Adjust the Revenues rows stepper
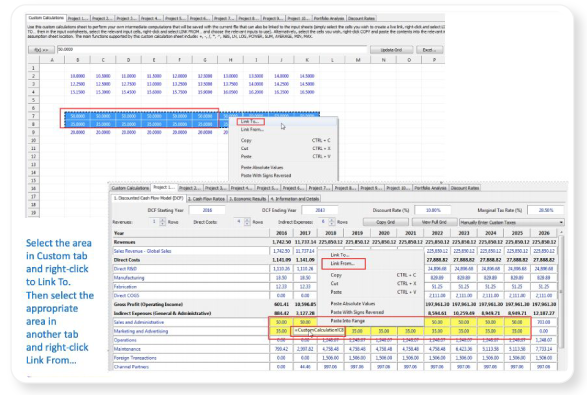This screenshot has width=587, height=395. (x=162, y=222)
